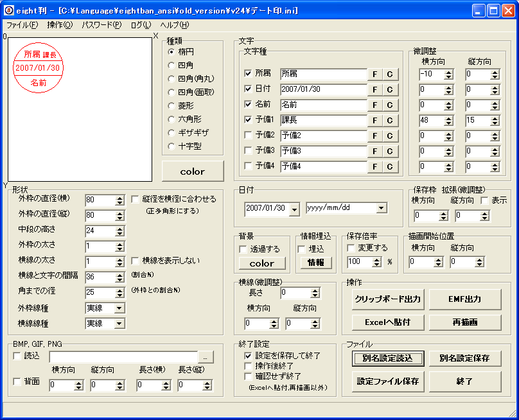Click the F font button for 予備1 row
Screen dimensions: 519x420
374,121
